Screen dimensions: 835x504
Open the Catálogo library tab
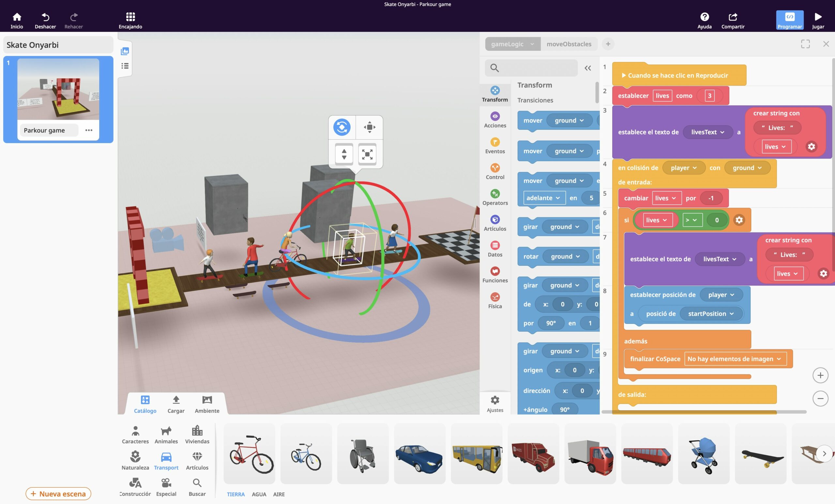[x=145, y=405]
